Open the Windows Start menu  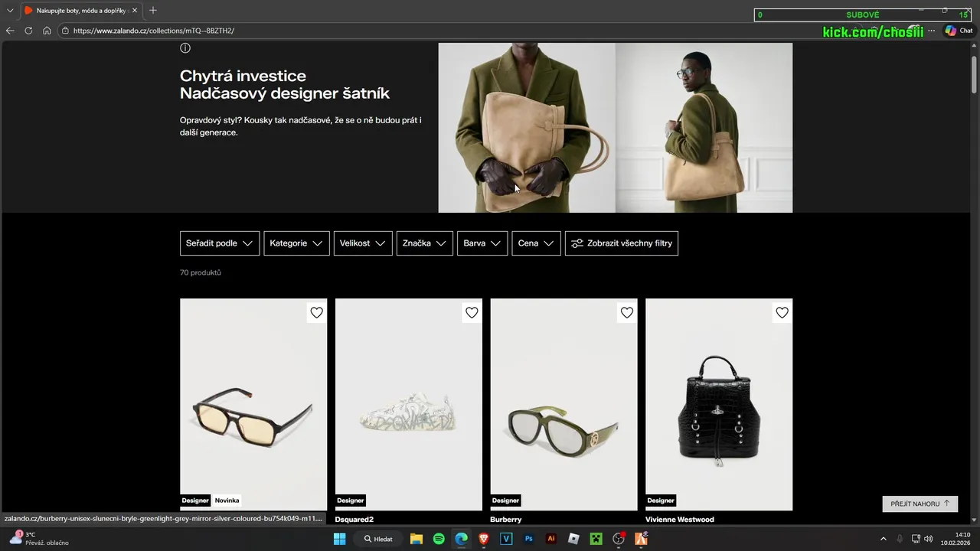(x=339, y=539)
